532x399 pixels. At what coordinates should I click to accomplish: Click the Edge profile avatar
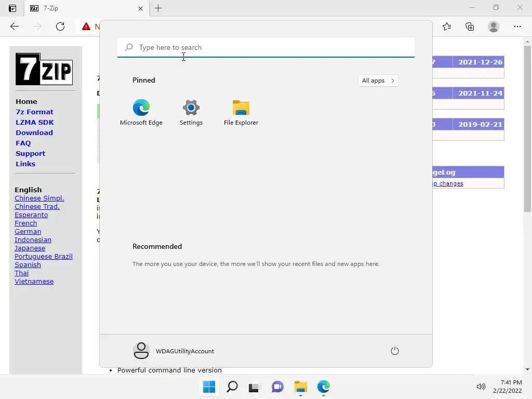click(494, 26)
